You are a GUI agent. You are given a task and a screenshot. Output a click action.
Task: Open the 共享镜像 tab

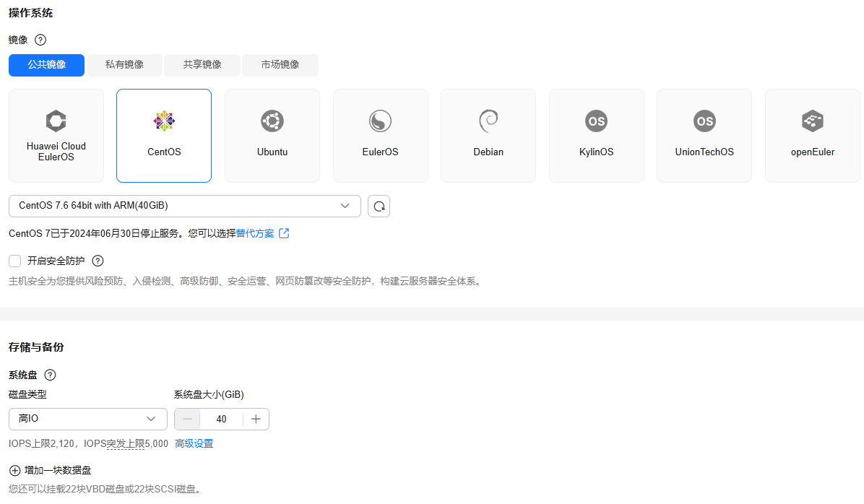[x=202, y=65]
